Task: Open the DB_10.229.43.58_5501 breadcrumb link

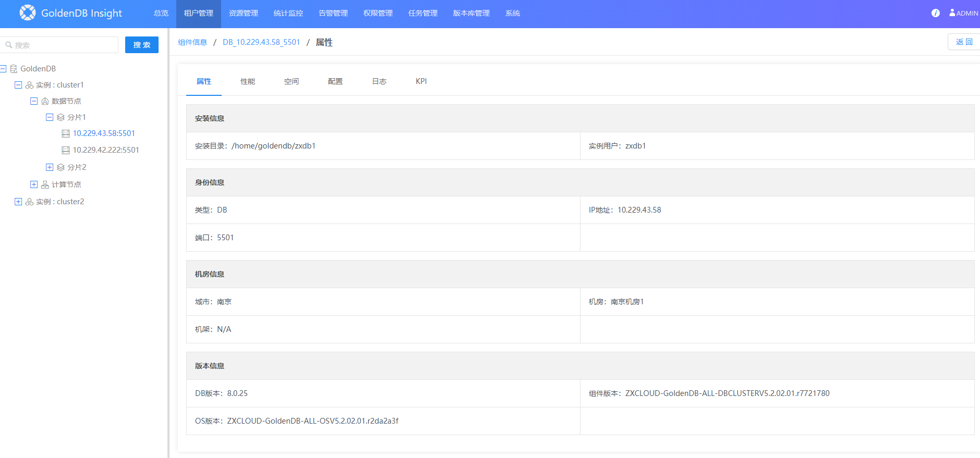Action: pos(261,42)
